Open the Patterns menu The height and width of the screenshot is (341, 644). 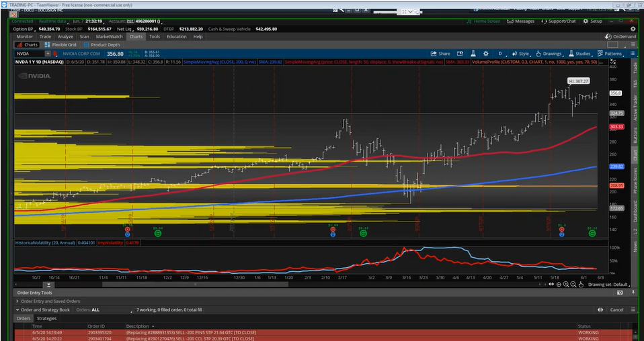pos(610,54)
